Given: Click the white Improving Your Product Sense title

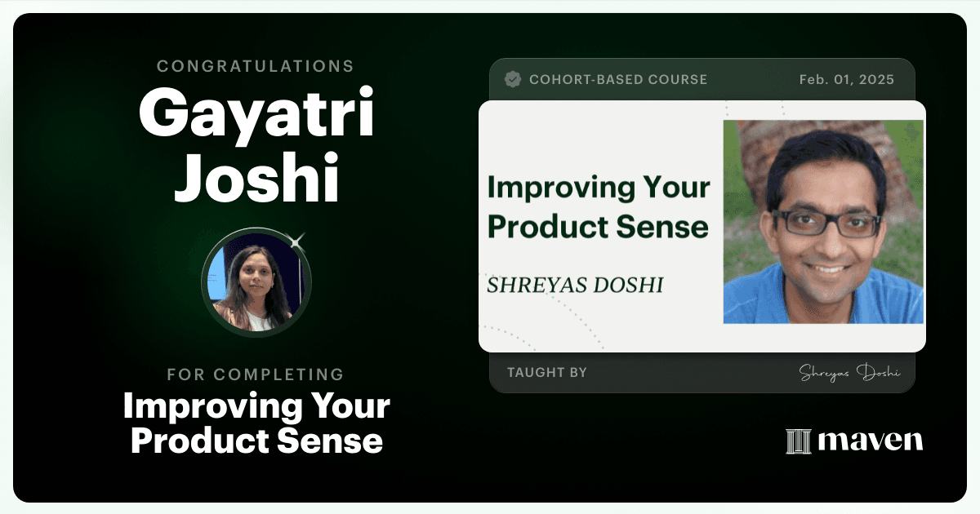Looking at the screenshot, I should [256, 423].
